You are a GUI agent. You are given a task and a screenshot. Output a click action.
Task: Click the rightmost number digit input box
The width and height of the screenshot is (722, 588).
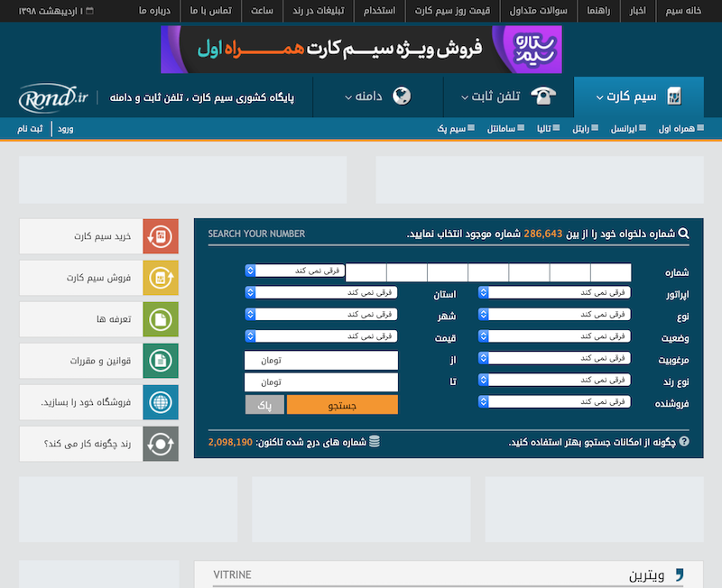[x=611, y=272]
